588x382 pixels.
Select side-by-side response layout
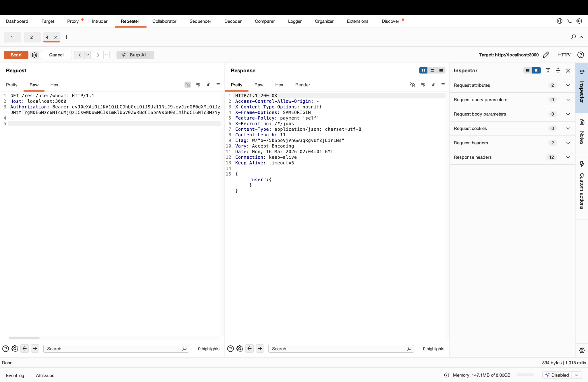423,70
